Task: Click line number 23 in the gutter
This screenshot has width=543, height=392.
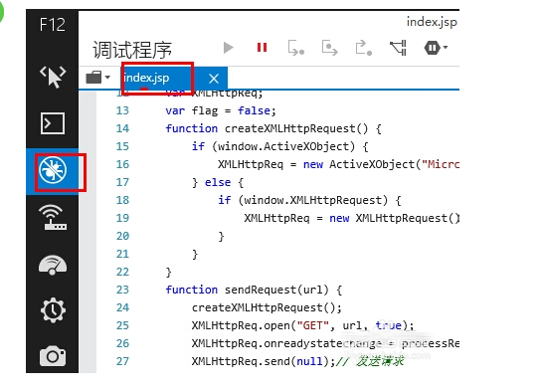Action: point(122,290)
